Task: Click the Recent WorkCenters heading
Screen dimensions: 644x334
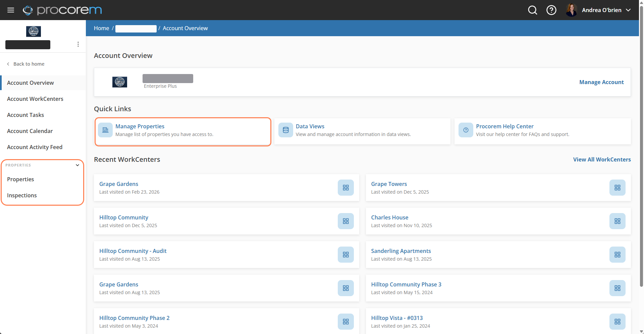Action: (127, 159)
